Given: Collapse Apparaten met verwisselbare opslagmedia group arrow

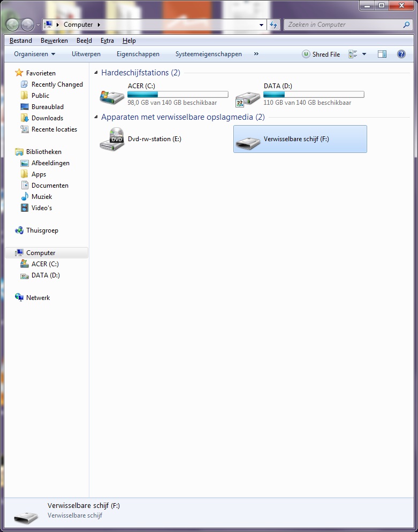Looking at the screenshot, I should [x=96, y=118].
